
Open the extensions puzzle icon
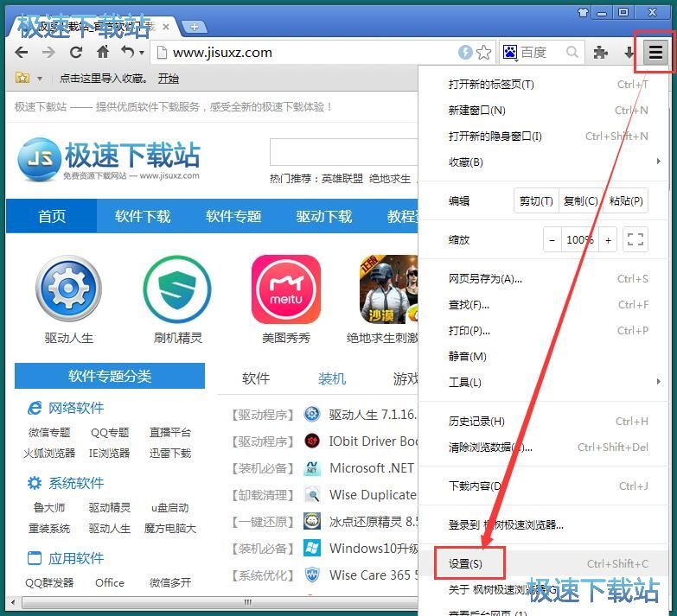601,53
